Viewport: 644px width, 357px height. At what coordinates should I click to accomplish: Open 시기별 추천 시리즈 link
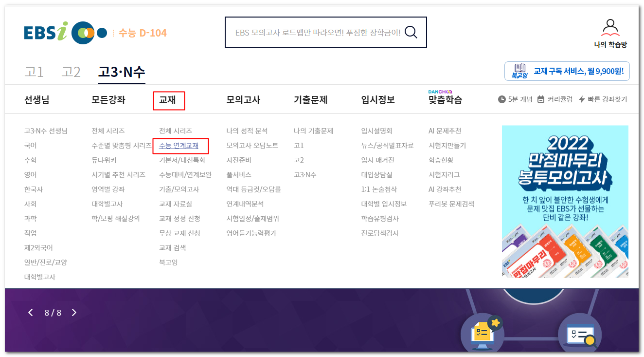point(118,175)
